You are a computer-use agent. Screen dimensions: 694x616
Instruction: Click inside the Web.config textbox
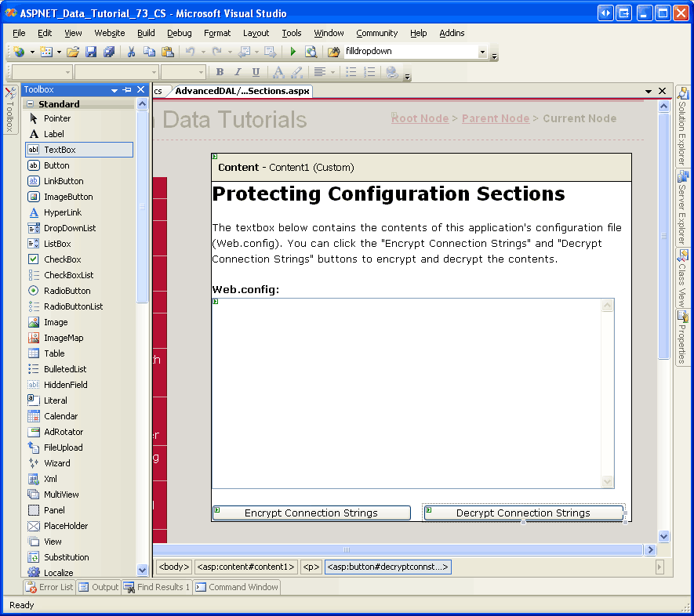point(406,392)
